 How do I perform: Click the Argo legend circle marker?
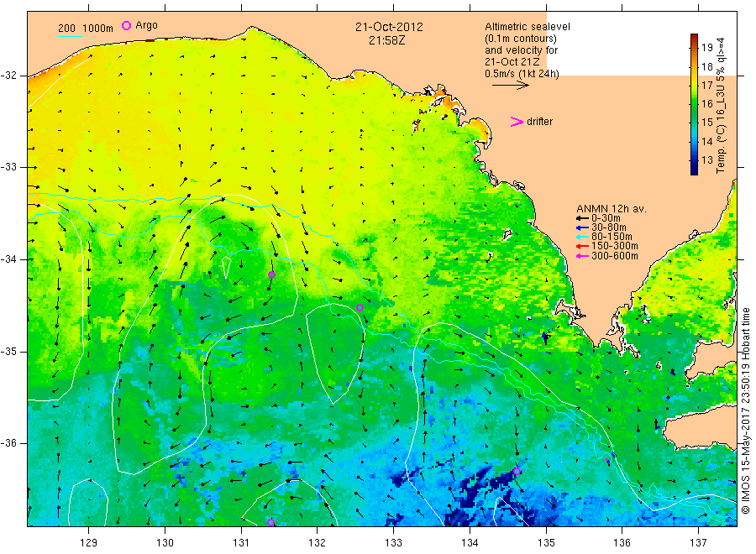pos(126,25)
